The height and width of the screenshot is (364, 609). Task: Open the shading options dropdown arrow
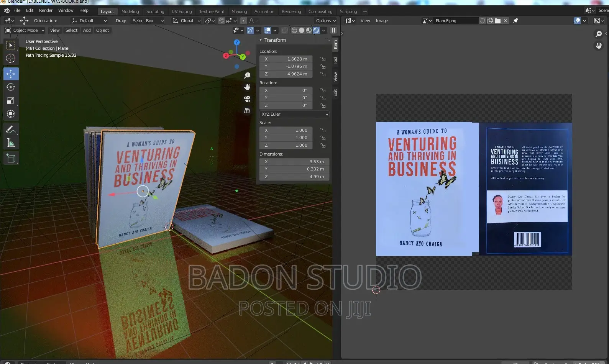click(x=324, y=30)
